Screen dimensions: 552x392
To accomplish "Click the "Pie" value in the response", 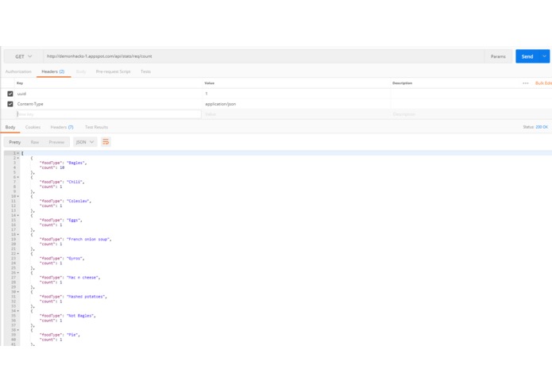I will point(72,335).
